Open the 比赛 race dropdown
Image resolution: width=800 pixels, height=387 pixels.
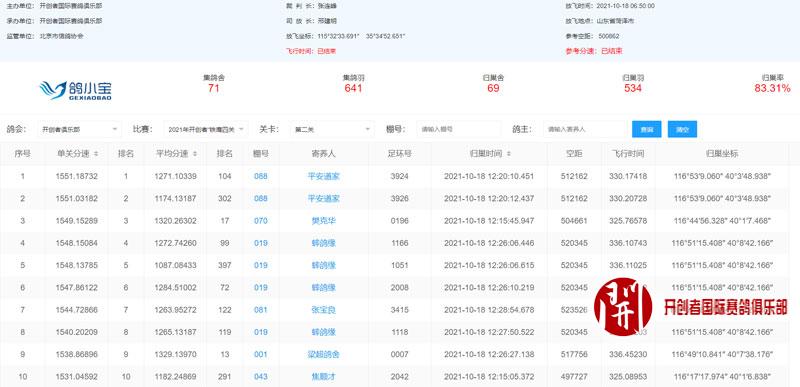coord(206,130)
